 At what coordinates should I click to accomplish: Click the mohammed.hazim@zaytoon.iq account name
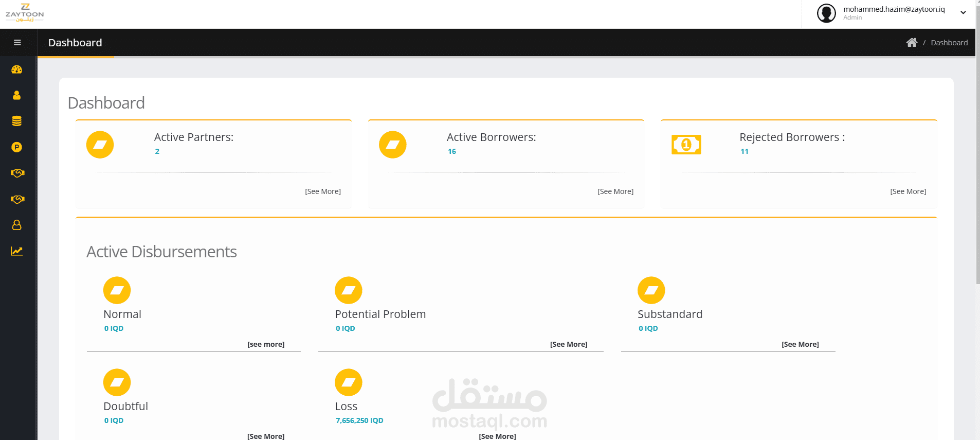[894, 9]
